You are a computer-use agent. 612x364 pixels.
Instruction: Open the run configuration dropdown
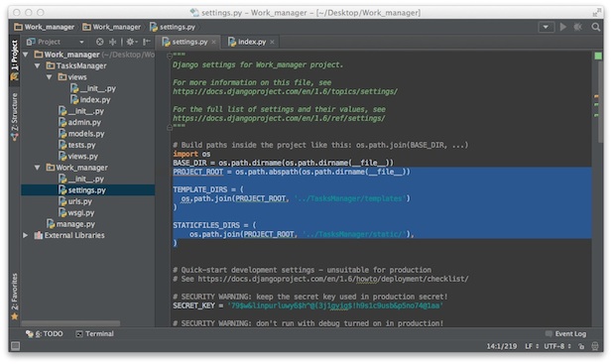click(x=546, y=27)
